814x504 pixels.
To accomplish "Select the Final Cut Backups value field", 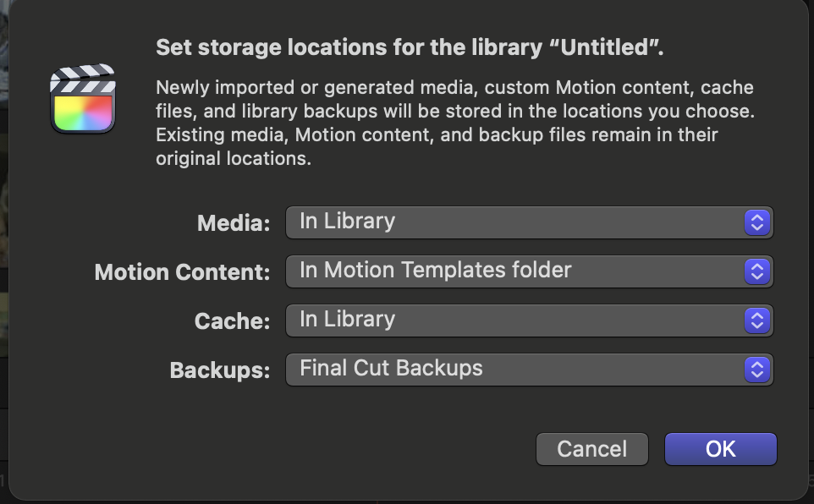I will coord(376,369).
